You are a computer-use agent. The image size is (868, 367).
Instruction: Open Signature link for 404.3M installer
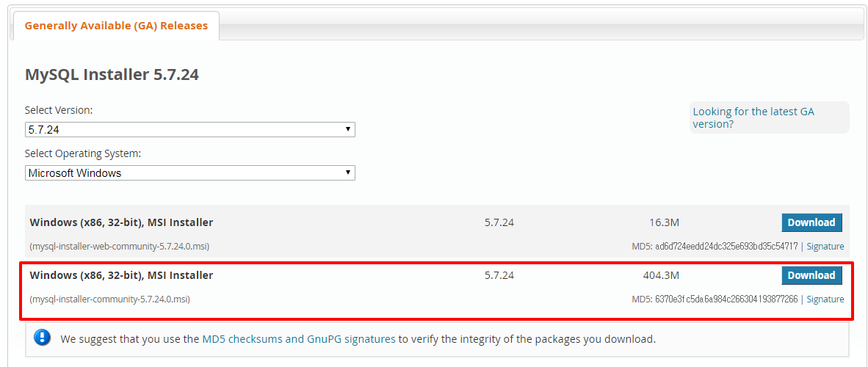[x=825, y=299]
